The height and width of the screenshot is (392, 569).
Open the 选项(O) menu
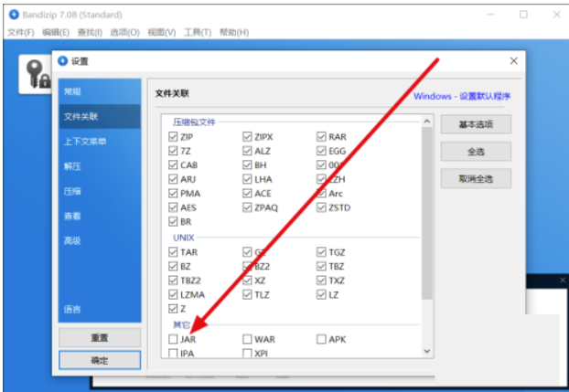click(x=124, y=33)
